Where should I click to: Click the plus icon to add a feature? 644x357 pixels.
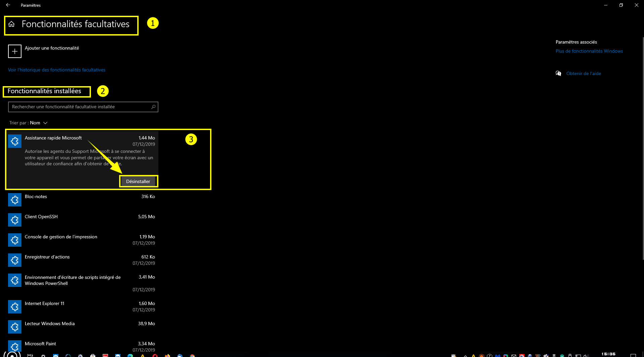[15, 51]
